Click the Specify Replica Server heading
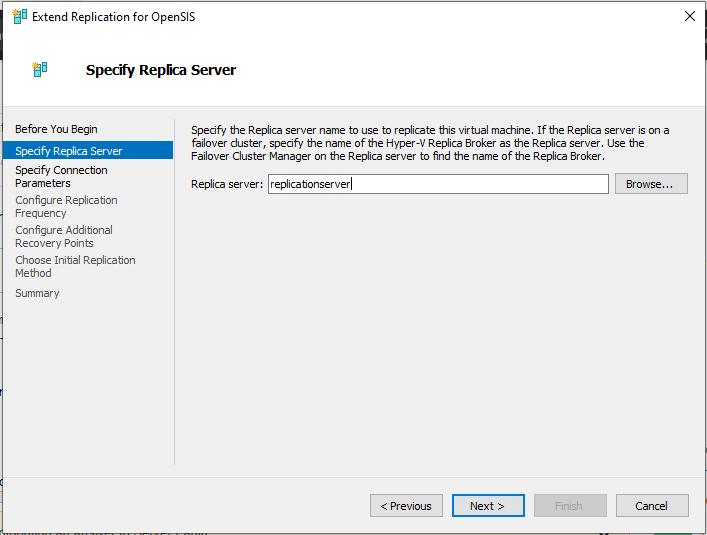Image resolution: width=707 pixels, height=535 pixels. (x=161, y=70)
